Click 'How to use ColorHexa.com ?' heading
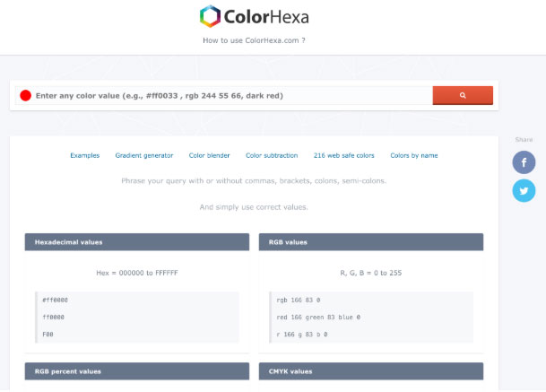546x392 pixels. pyautogui.click(x=255, y=40)
